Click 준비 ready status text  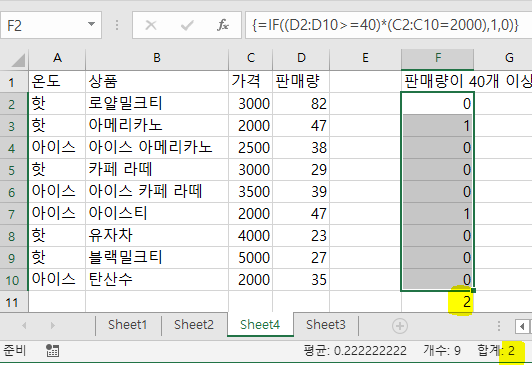(14, 351)
